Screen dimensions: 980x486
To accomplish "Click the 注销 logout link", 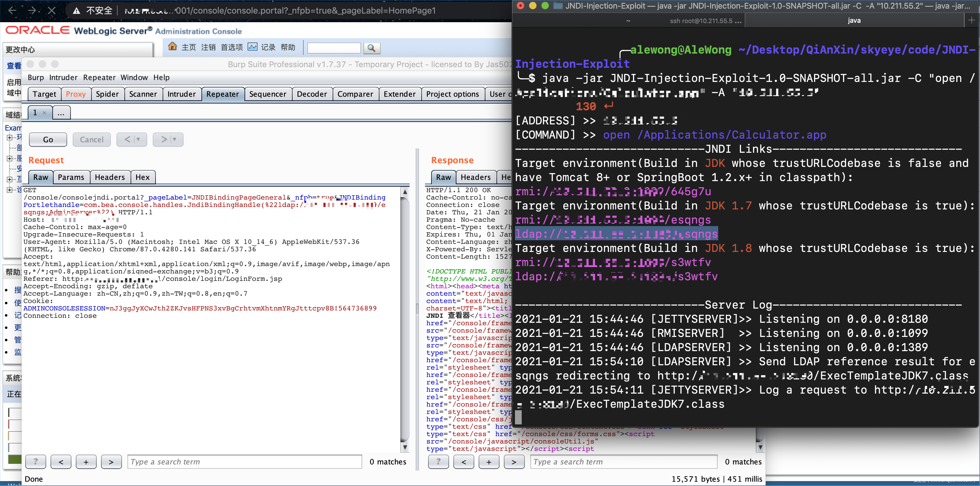I will [x=208, y=47].
